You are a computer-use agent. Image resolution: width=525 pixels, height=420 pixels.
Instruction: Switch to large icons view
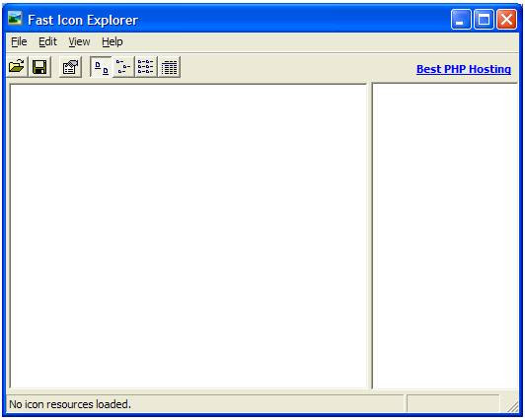[x=101, y=67]
